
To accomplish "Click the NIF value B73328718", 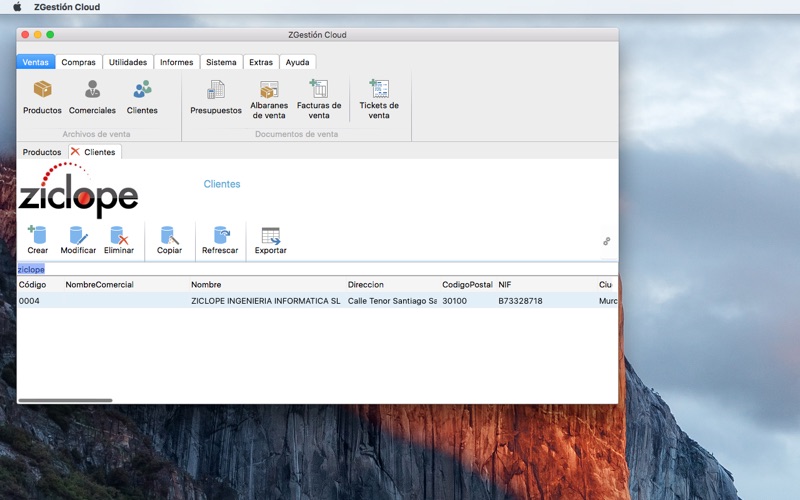I will [x=520, y=301].
